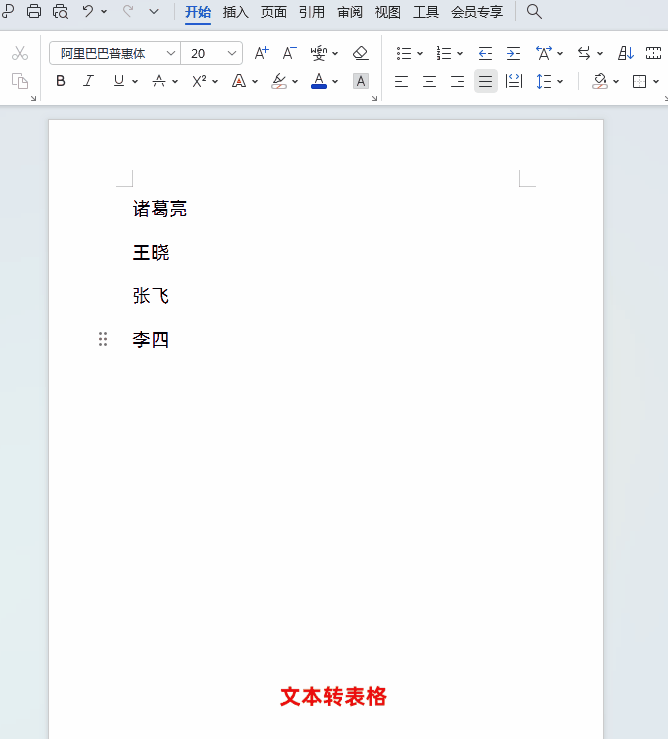Toggle Italic formatting
The height and width of the screenshot is (739, 668).
click(88, 81)
